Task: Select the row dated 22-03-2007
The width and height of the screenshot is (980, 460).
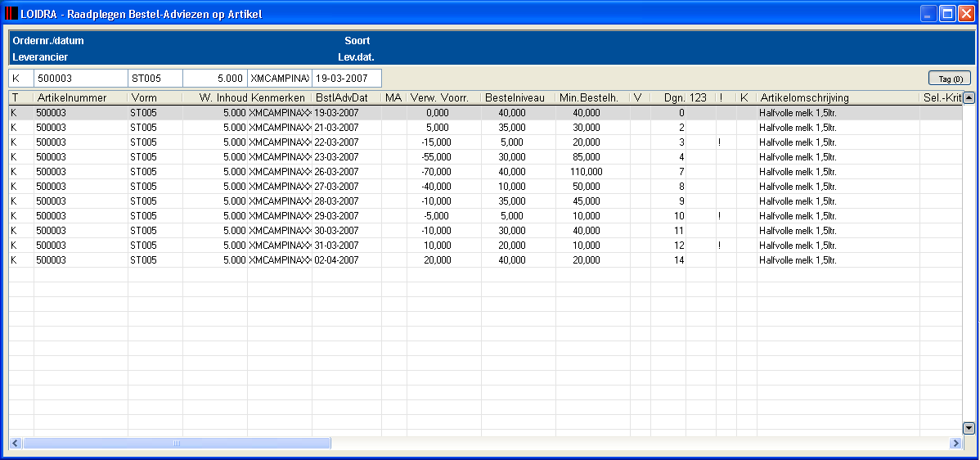Action: pyautogui.click(x=485, y=142)
